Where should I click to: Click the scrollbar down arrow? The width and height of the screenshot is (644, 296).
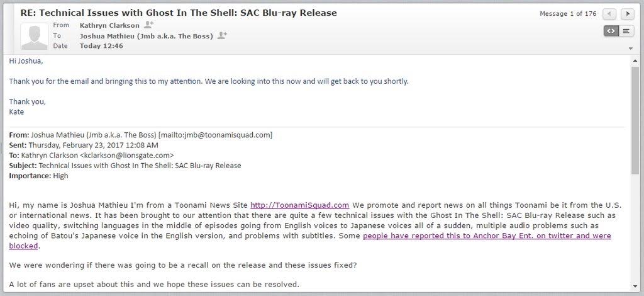point(635,286)
